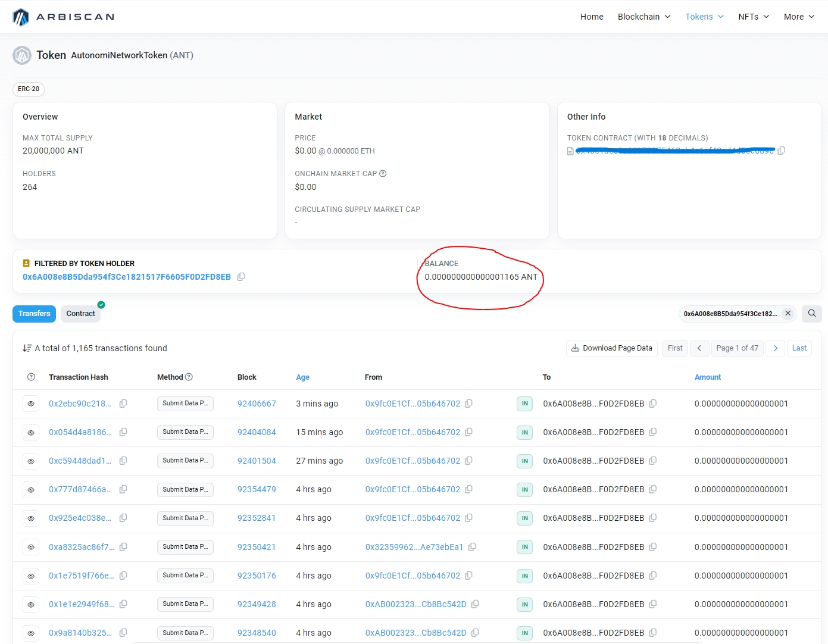Copy From address in block 92350421 row
This screenshot has height=644, width=828.
(472, 547)
